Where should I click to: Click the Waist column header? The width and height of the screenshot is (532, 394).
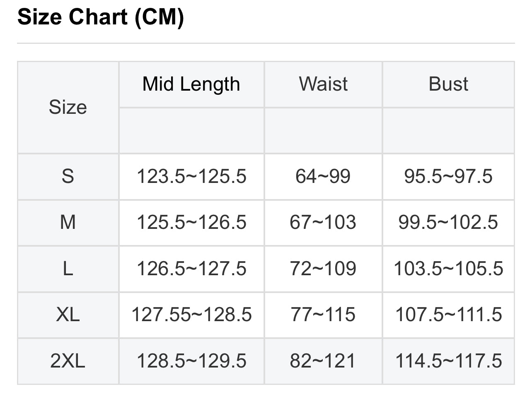click(x=323, y=84)
